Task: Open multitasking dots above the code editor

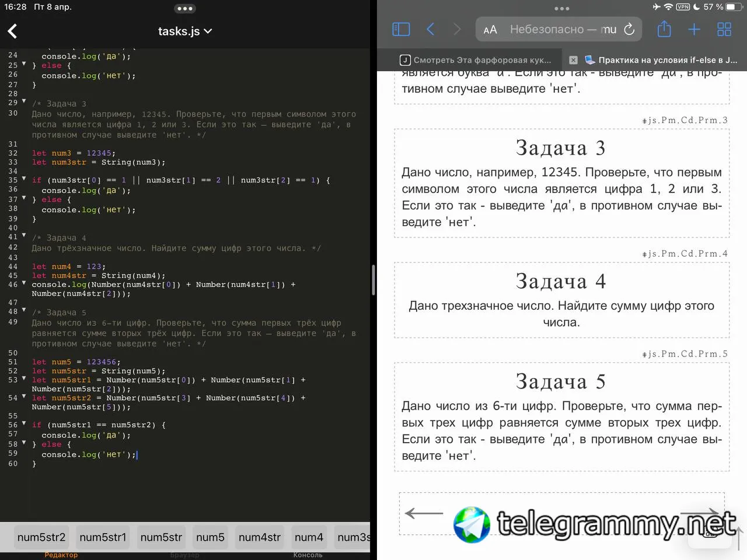Action: click(x=184, y=9)
